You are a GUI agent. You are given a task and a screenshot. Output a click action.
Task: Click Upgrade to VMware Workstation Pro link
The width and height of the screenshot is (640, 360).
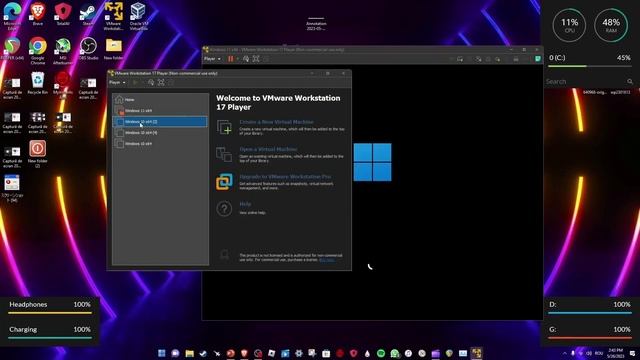[285, 176]
